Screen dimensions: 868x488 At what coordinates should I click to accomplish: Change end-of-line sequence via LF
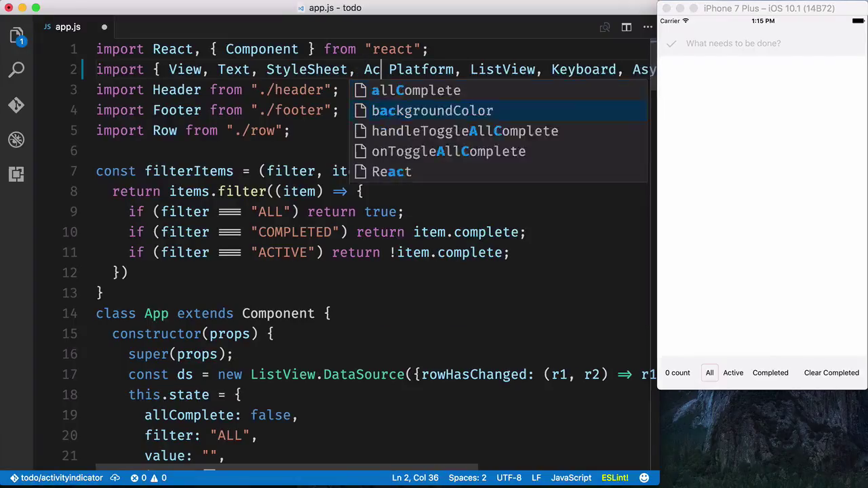click(x=536, y=478)
